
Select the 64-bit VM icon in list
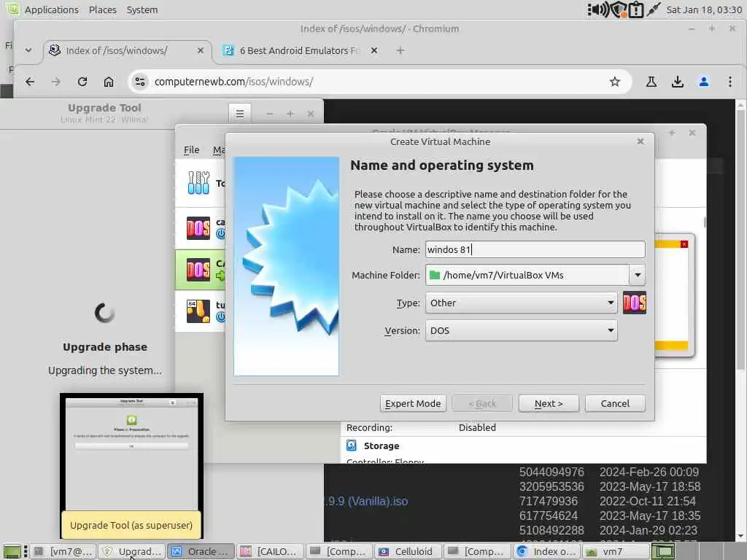click(x=198, y=311)
